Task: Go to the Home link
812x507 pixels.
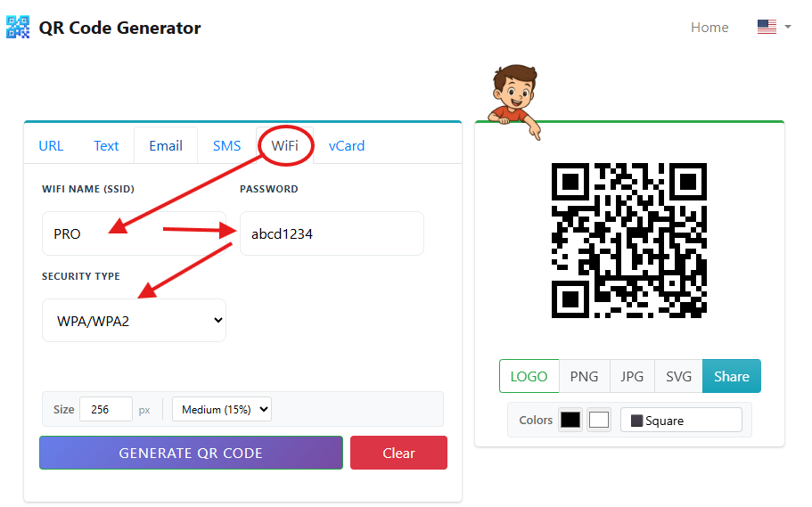Action: (709, 27)
